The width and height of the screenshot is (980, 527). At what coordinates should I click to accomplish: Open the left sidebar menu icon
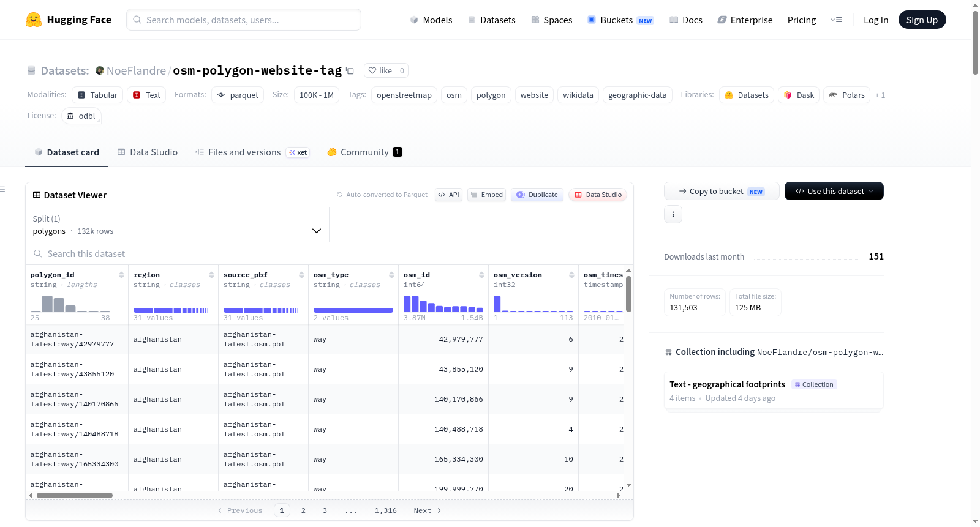(x=2, y=189)
